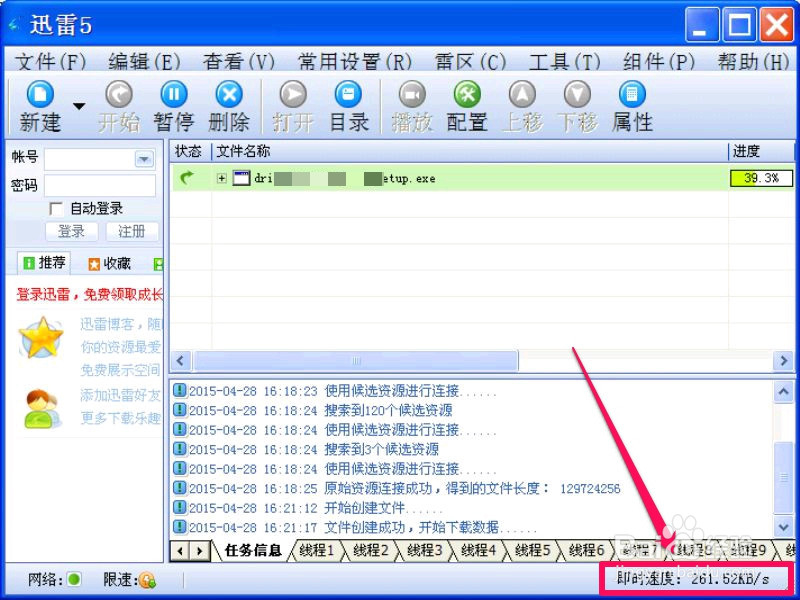The image size is (800, 600).
Task: Click the task list left scroll arrow
Action: [x=180, y=360]
